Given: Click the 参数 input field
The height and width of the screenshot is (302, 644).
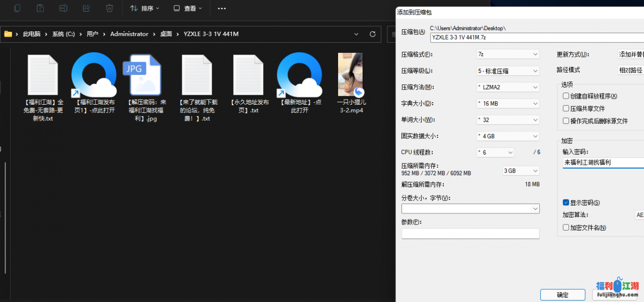Looking at the screenshot, I should 470,234.
